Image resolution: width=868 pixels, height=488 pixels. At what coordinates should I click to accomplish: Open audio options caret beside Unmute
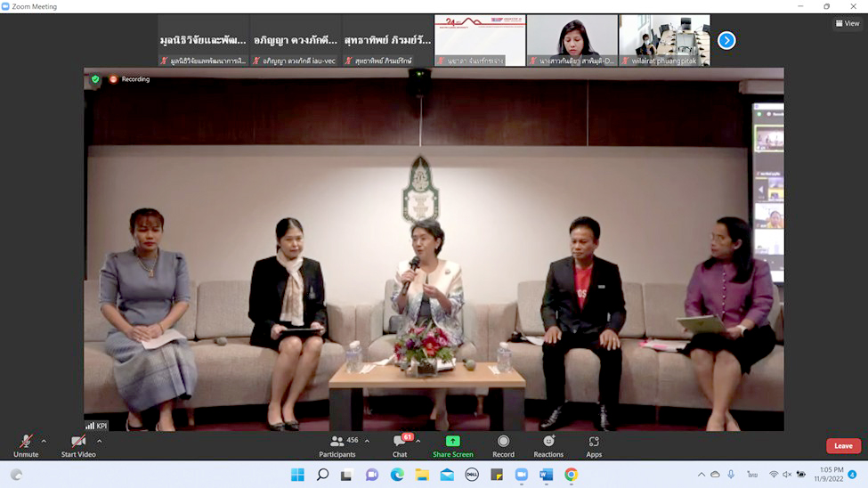click(x=44, y=441)
